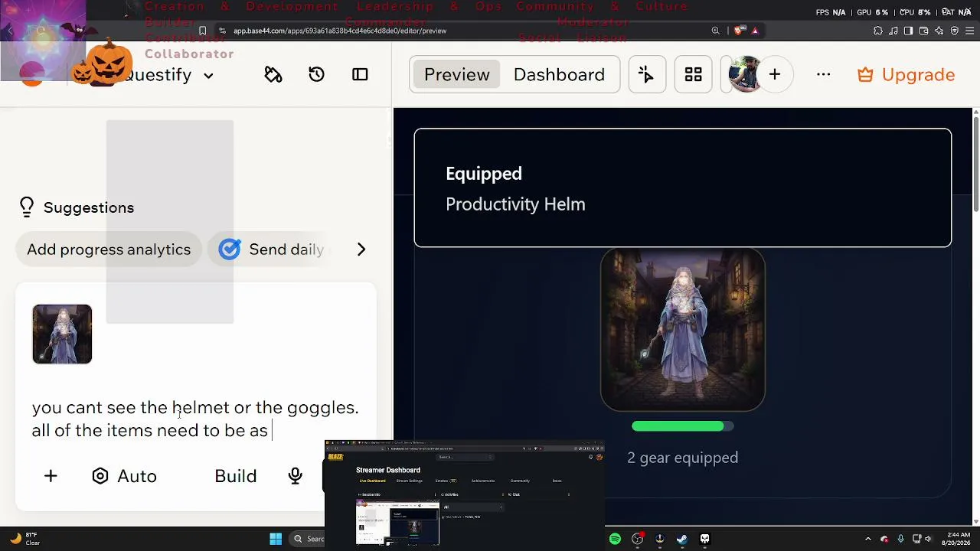This screenshot has width=980, height=551.
Task: Activate the visual edit cursor tool
Action: click(646, 75)
